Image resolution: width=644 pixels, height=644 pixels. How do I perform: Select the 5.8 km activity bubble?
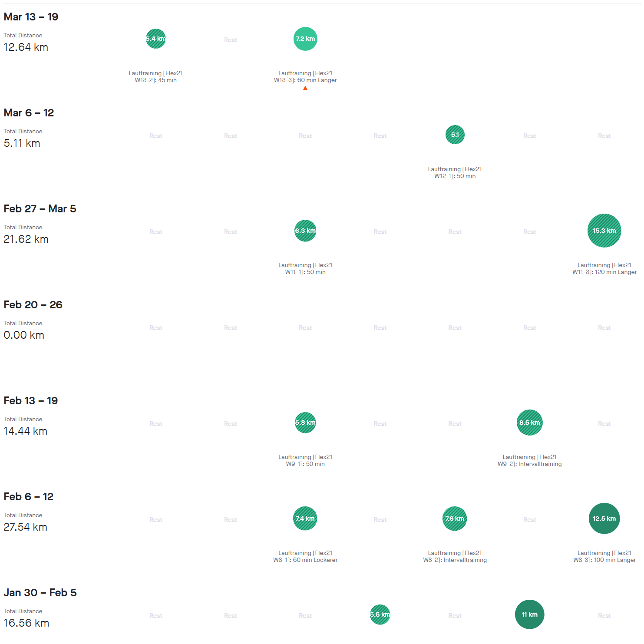coord(305,423)
